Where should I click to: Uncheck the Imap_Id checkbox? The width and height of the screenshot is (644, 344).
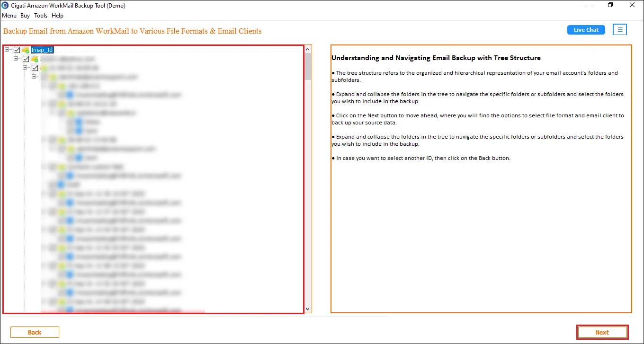[17, 50]
